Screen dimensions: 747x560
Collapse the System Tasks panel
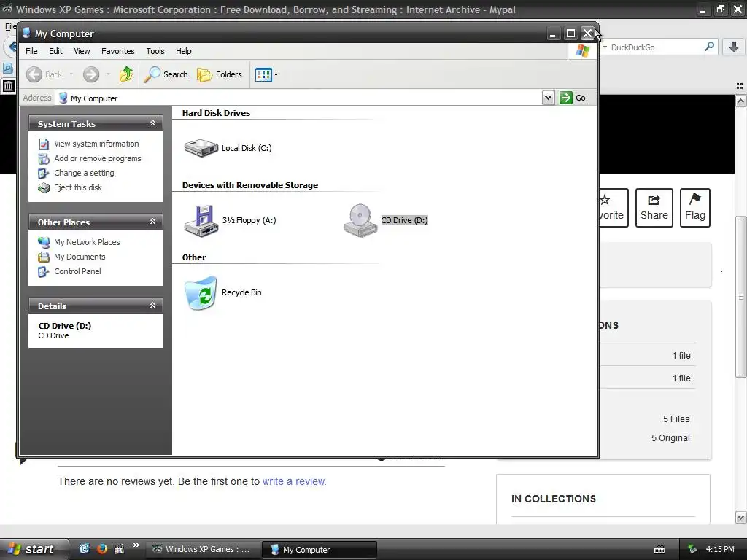153,123
